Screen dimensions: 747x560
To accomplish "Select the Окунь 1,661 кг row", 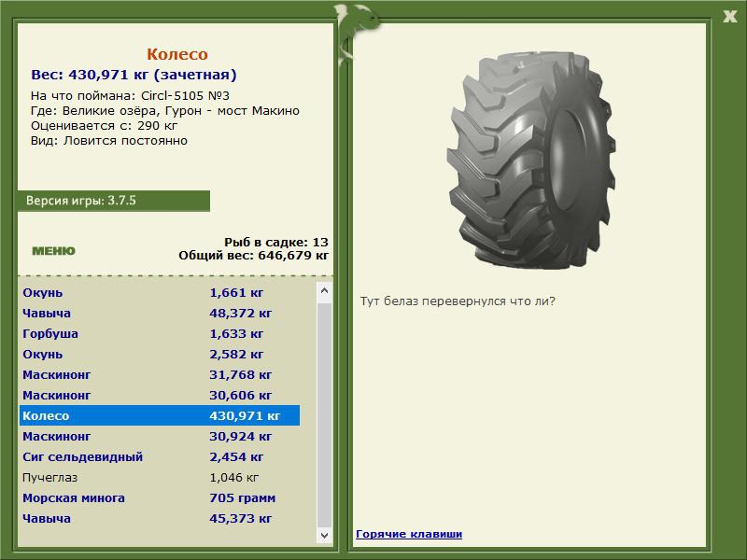I will (x=160, y=292).
